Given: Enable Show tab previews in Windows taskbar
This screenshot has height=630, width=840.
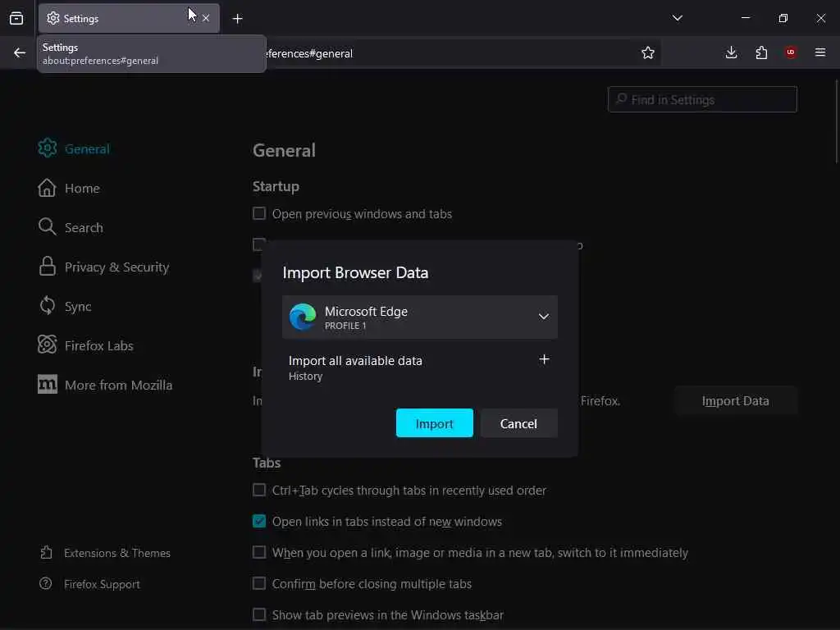Looking at the screenshot, I should (259, 614).
